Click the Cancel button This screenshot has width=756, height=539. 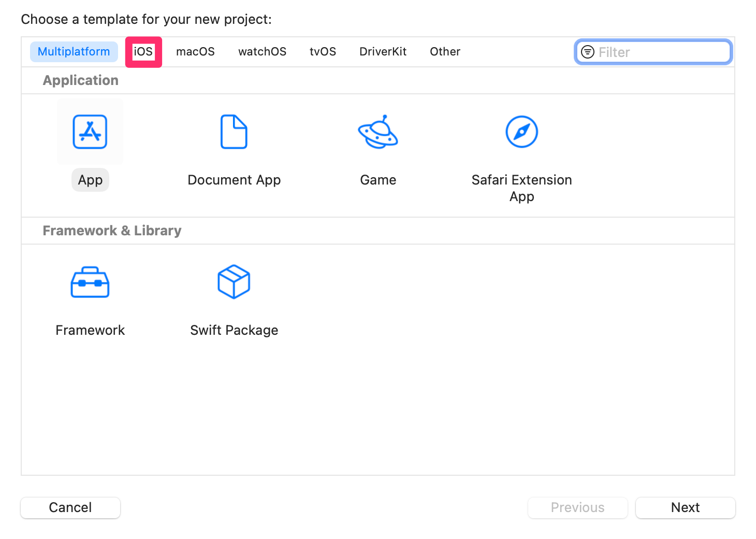(x=70, y=507)
